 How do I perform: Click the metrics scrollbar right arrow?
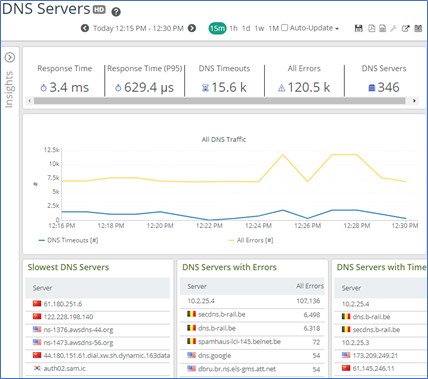coord(414,101)
